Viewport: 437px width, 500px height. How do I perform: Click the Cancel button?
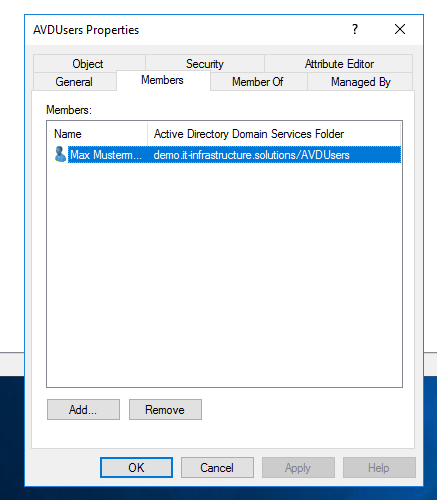tap(217, 468)
